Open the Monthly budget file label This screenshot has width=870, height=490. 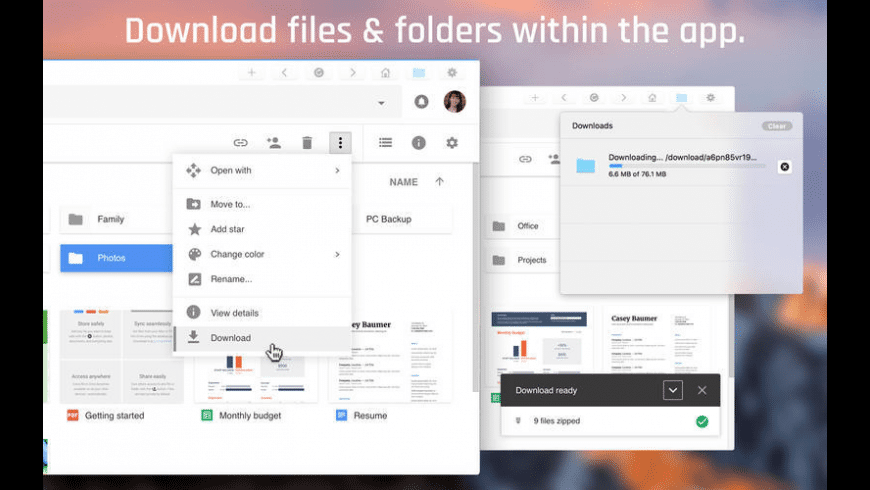250,416
